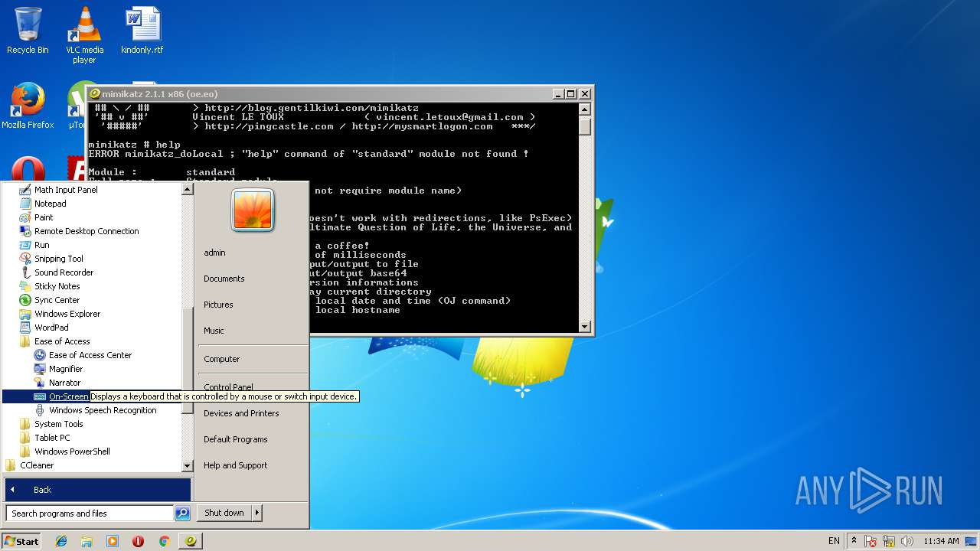Open the Shut down options arrow
The height and width of the screenshot is (551, 980).
pos(256,513)
